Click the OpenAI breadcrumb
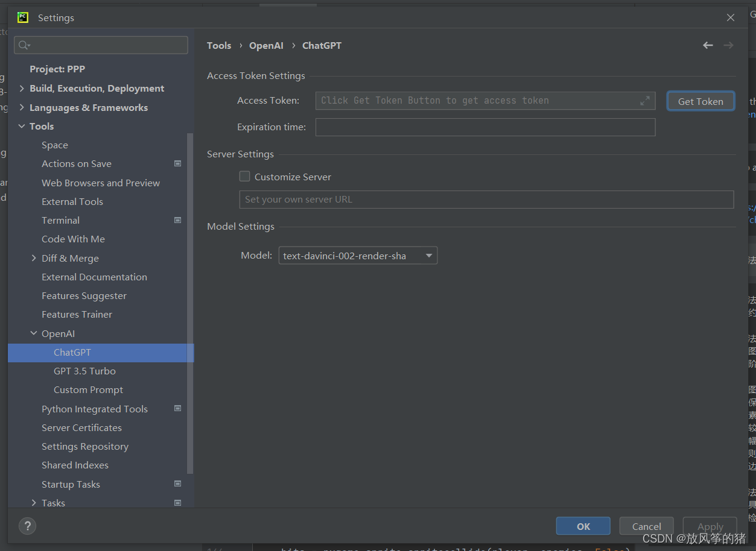 266,45
